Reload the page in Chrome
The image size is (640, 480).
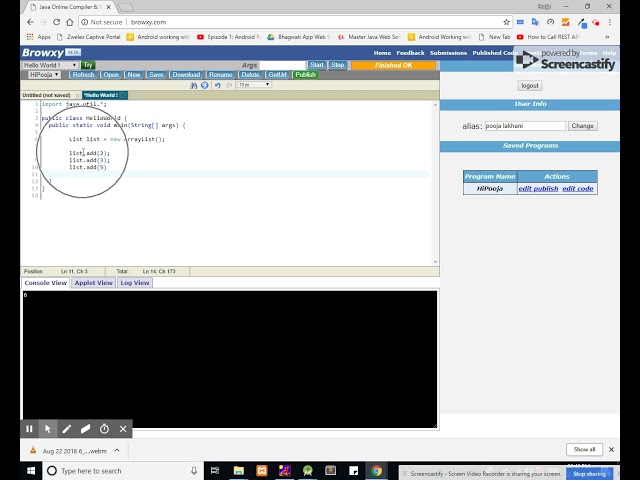[56, 22]
